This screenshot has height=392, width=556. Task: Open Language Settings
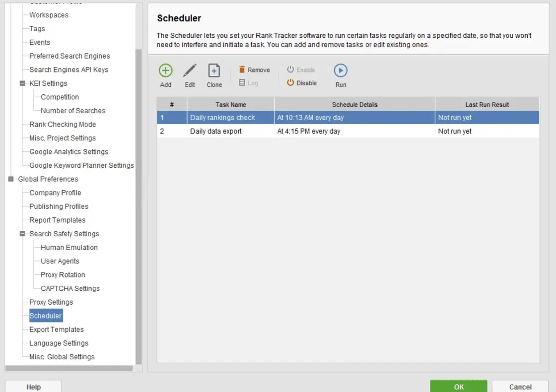coord(59,343)
